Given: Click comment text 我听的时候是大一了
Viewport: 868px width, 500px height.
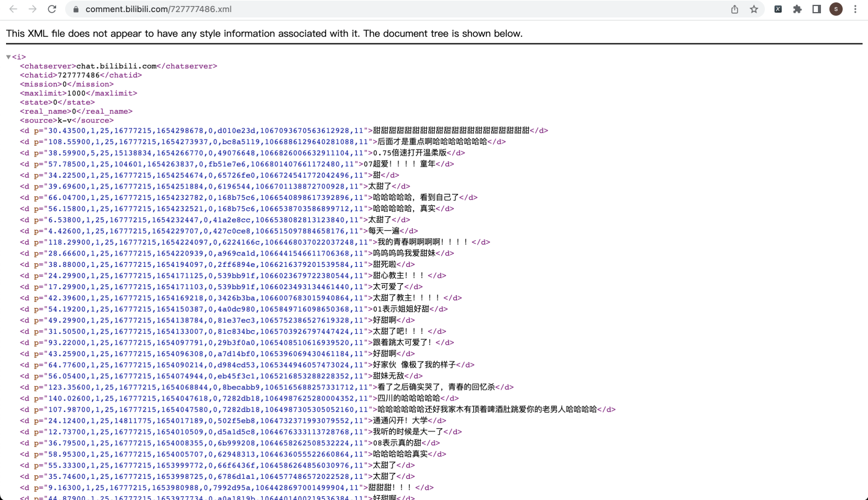Looking at the screenshot, I should [x=408, y=431].
